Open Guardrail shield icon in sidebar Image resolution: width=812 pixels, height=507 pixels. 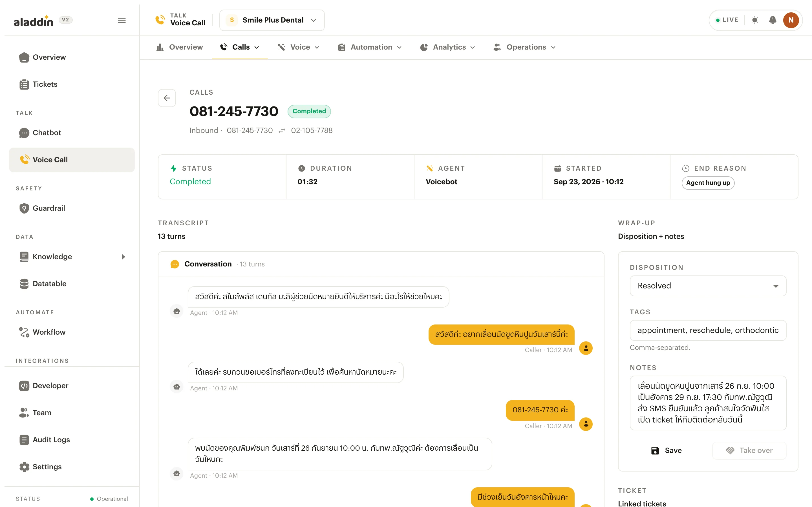tap(24, 208)
